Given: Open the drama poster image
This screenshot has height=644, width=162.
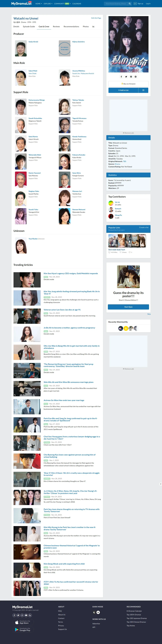Looking at the screenshot, I should [128, 44].
